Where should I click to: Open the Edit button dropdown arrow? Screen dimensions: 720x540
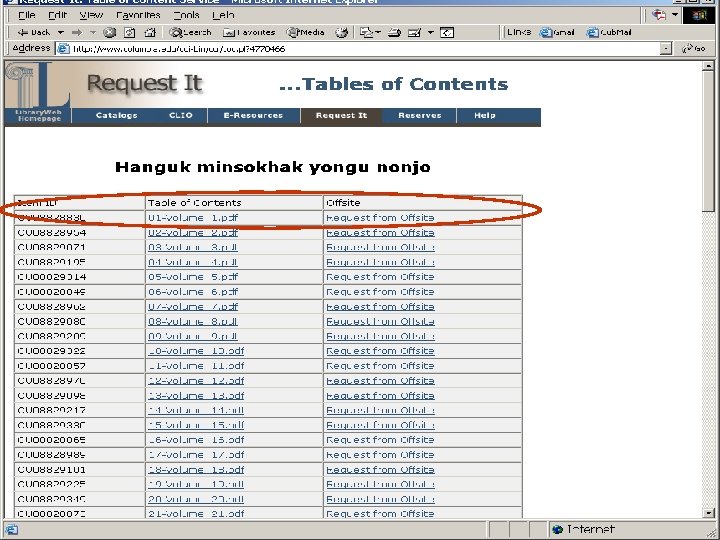coord(430,32)
